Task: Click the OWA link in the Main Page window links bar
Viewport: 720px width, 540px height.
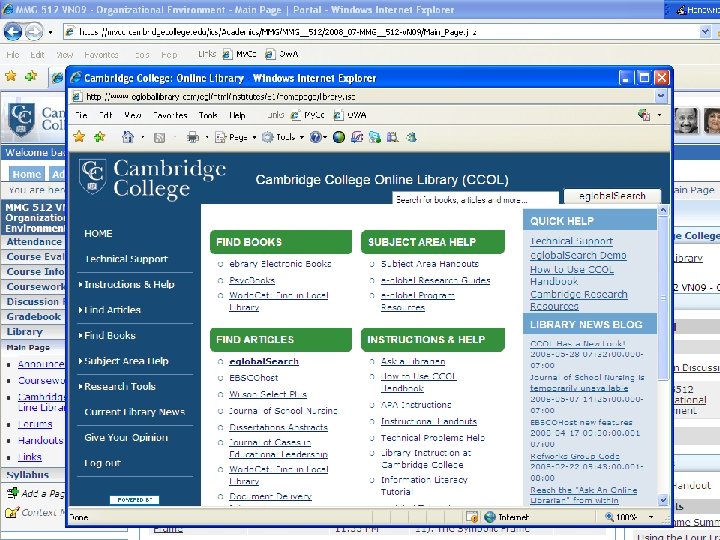Action: point(281,54)
